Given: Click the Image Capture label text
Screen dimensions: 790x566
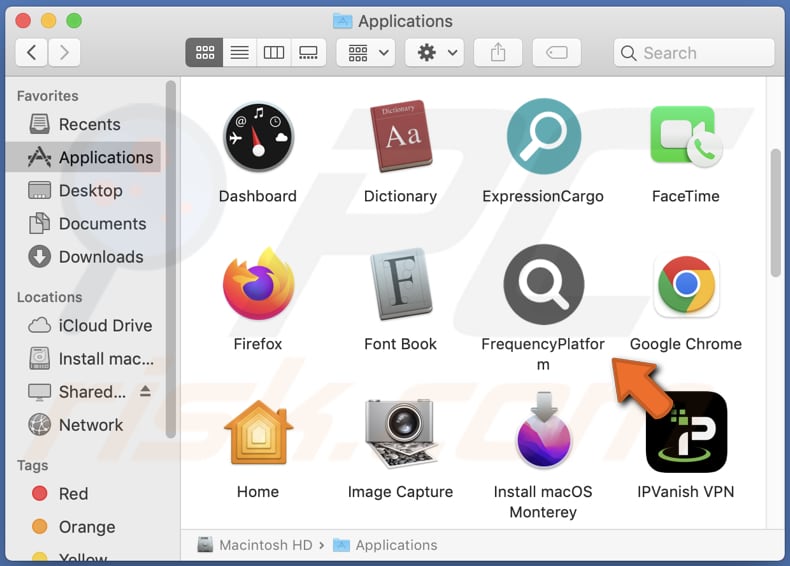Looking at the screenshot, I should [401, 491].
